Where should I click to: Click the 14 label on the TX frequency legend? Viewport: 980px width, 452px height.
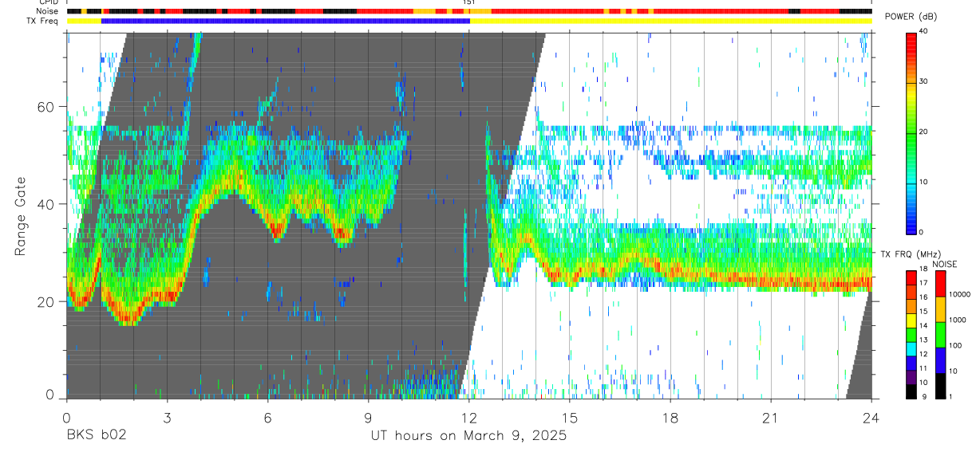(924, 326)
